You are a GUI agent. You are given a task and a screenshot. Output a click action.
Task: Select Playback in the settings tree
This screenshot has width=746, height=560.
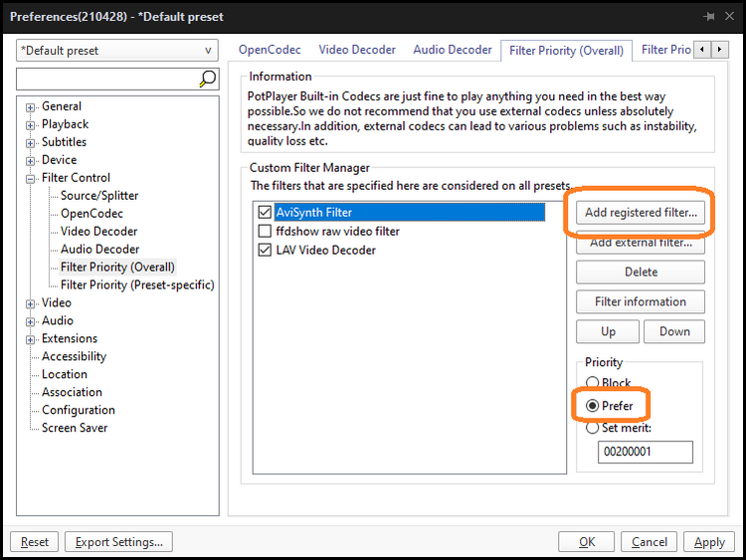pos(66,124)
